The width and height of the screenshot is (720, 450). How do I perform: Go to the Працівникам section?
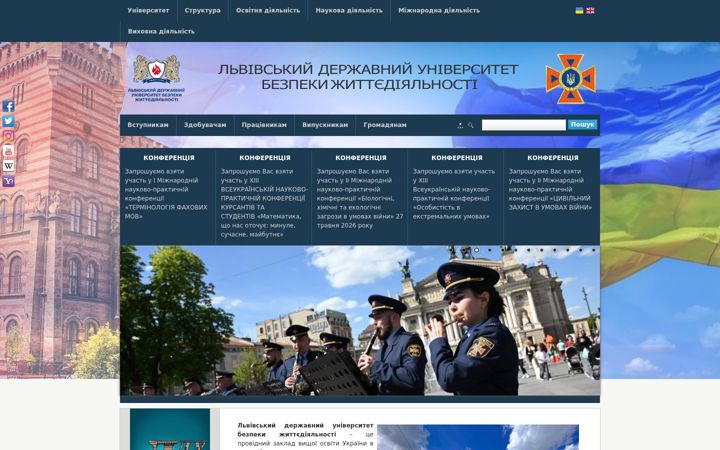coord(264,125)
